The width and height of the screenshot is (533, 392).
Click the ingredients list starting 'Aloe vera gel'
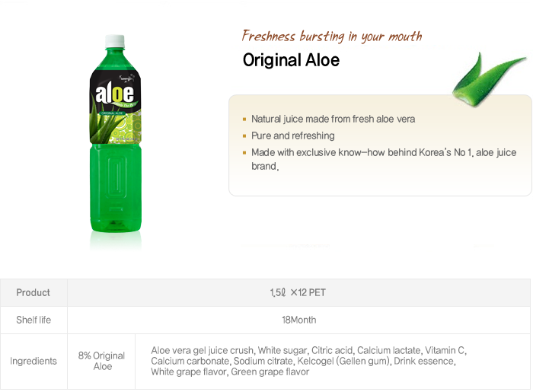coord(308,361)
